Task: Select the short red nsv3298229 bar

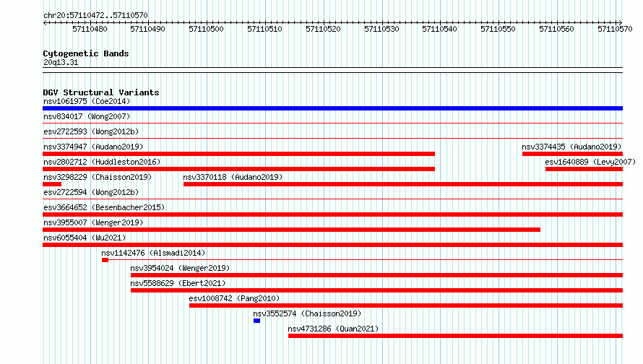Action: coord(52,184)
